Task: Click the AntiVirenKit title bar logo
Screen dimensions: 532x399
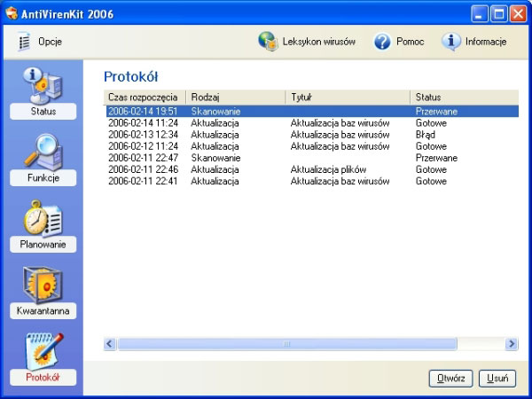Action: [x=12, y=13]
